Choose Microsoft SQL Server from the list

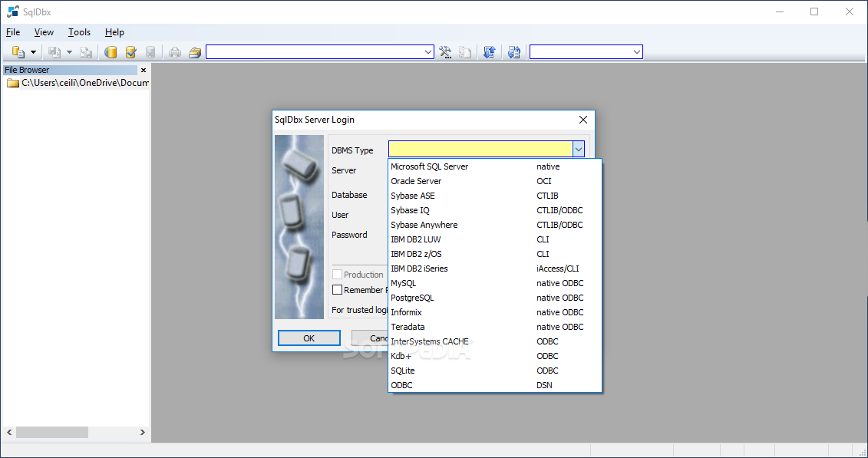(495, 166)
